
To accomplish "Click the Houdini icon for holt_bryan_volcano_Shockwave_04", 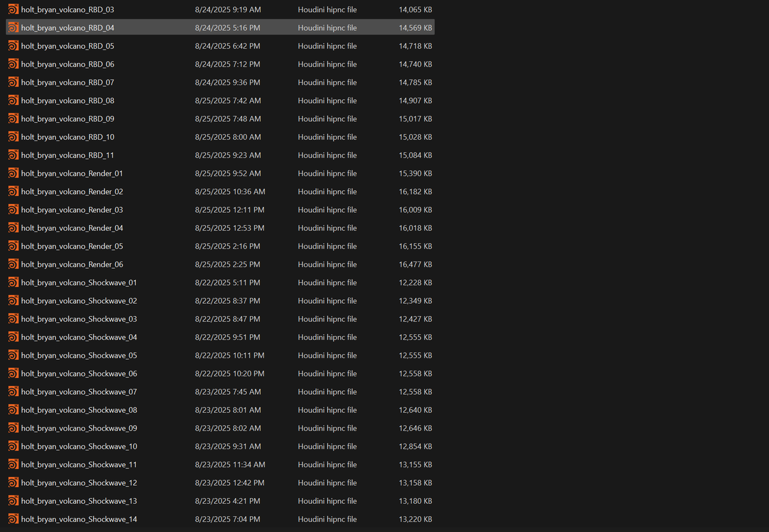I will (x=13, y=337).
